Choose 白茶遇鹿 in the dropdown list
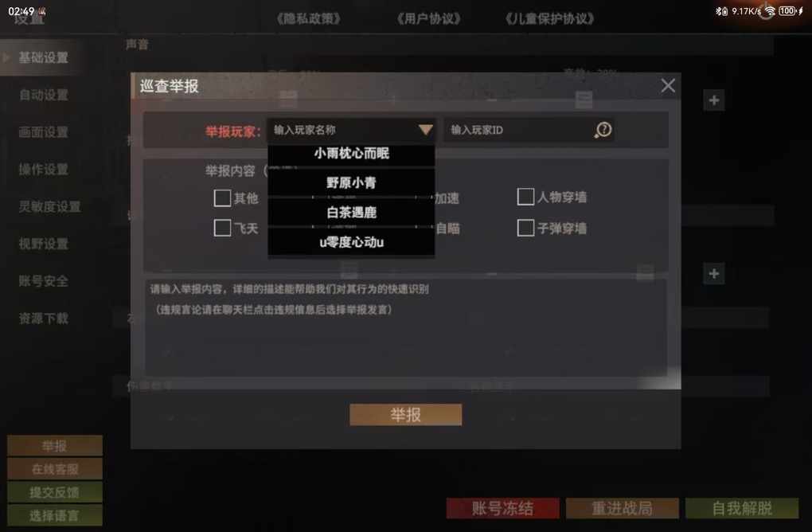 tap(351, 213)
